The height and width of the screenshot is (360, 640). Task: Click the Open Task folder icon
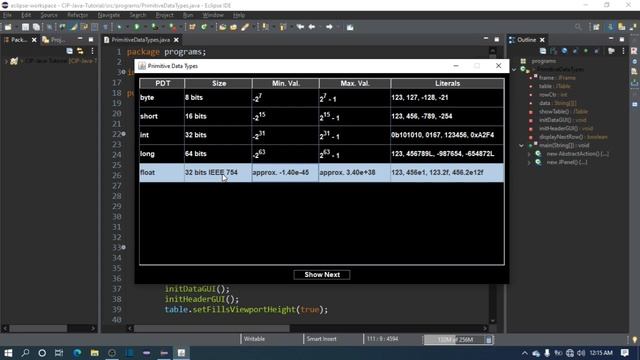point(233,27)
